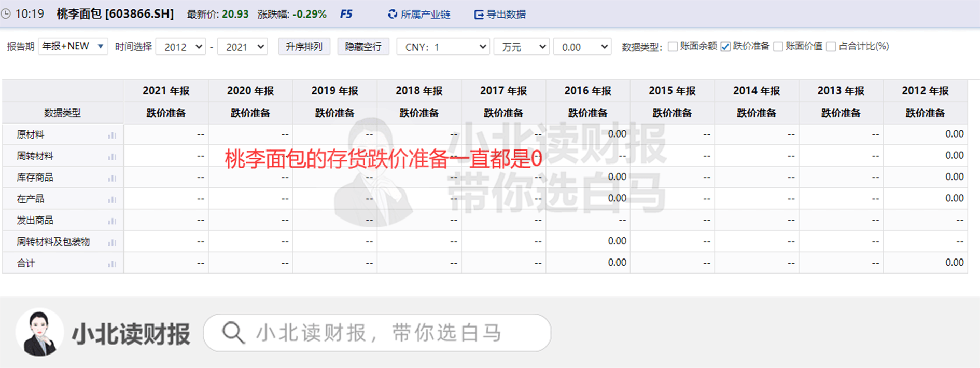Open the 0.00 decimal format dropdown

coord(582,47)
